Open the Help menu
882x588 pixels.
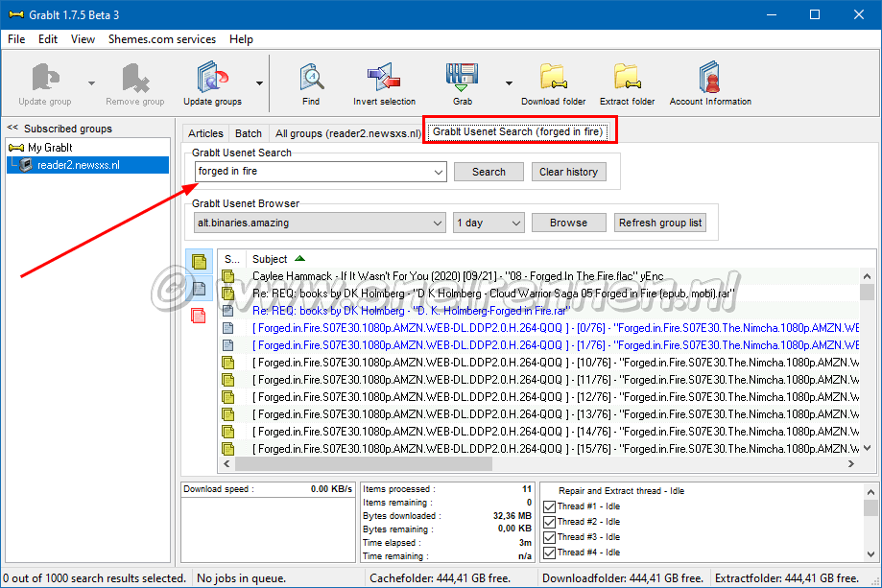pyautogui.click(x=241, y=39)
